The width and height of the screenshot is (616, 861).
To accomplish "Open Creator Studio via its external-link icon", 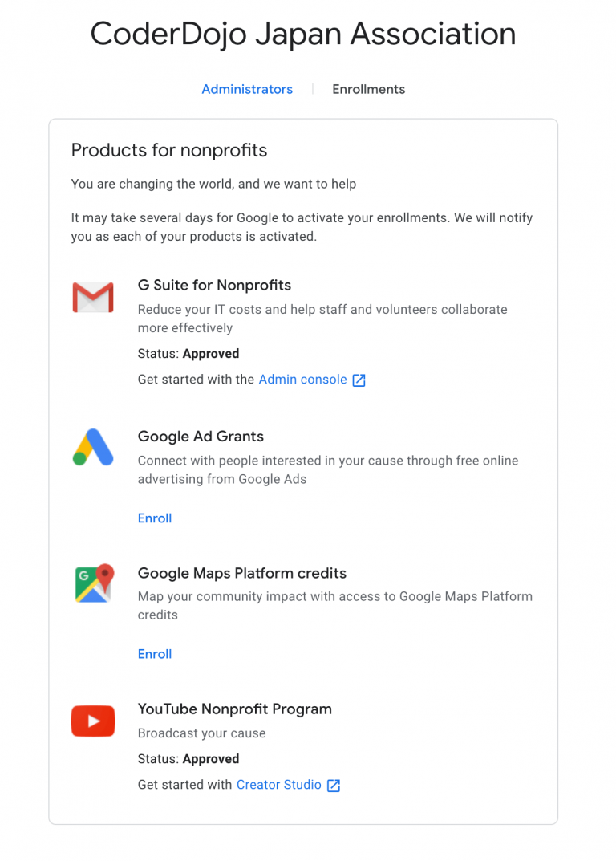I will 334,785.
